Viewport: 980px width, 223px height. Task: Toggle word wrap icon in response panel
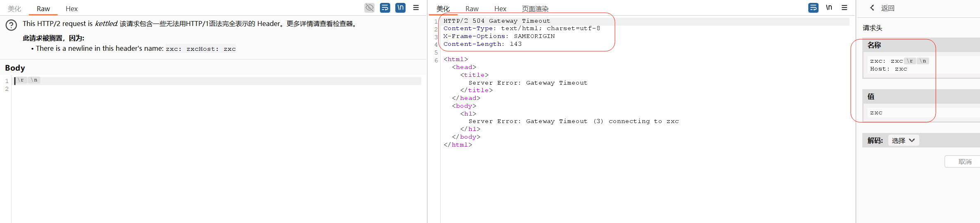[813, 8]
